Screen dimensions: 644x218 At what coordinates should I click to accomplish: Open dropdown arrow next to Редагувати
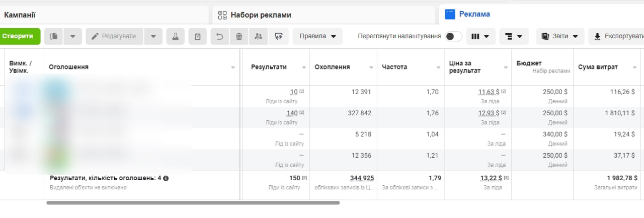[x=153, y=36]
